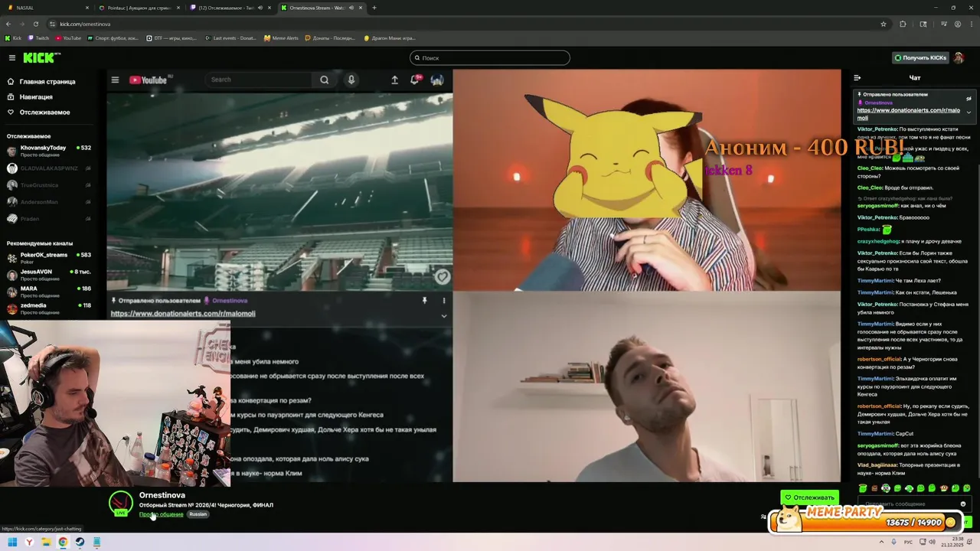Screen dimensions: 980x551
Task: Reload the page
Action: point(35,24)
